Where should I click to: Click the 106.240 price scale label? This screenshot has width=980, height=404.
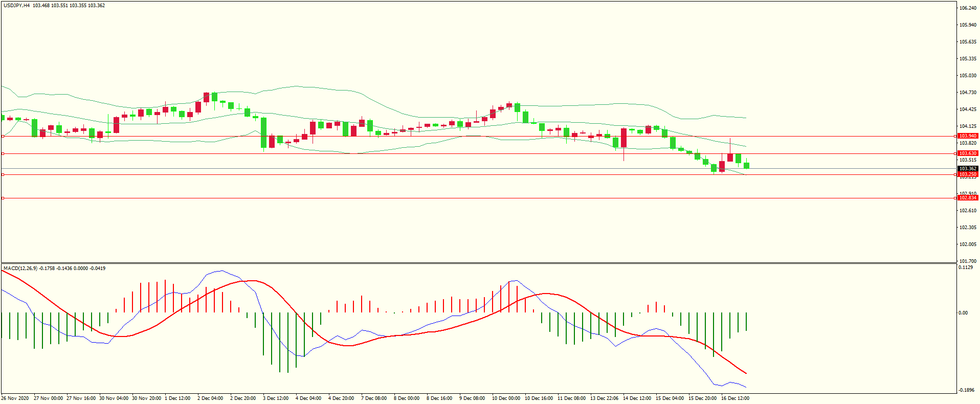click(x=968, y=8)
